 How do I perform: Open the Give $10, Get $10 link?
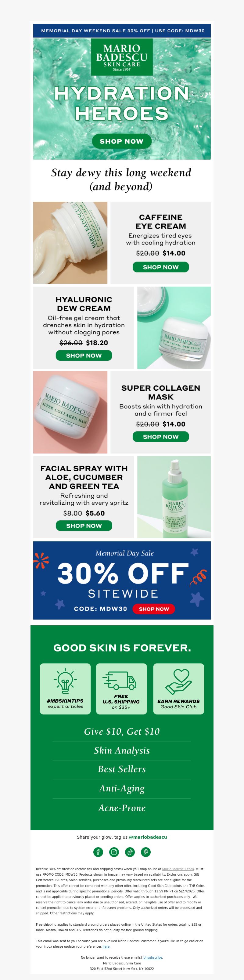[122, 731]
